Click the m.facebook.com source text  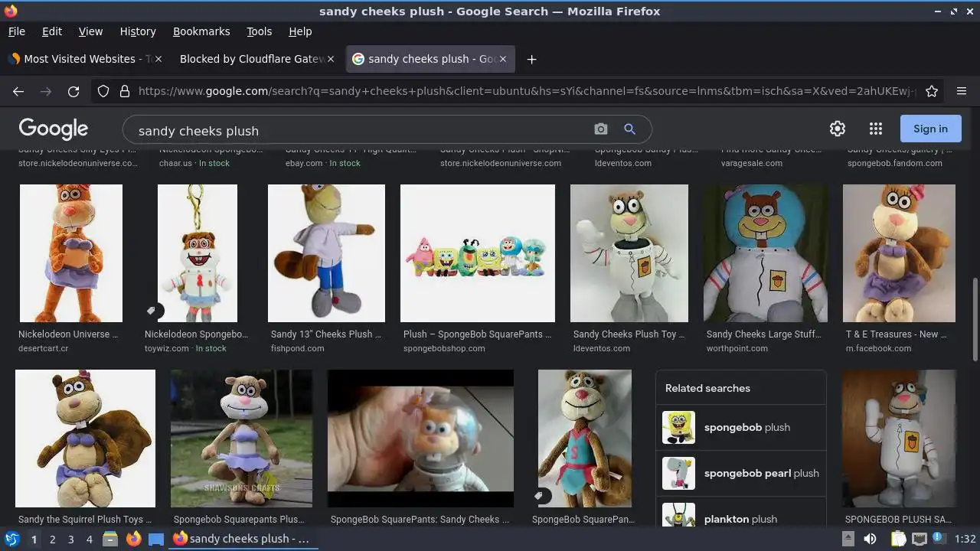pos(878,348)
